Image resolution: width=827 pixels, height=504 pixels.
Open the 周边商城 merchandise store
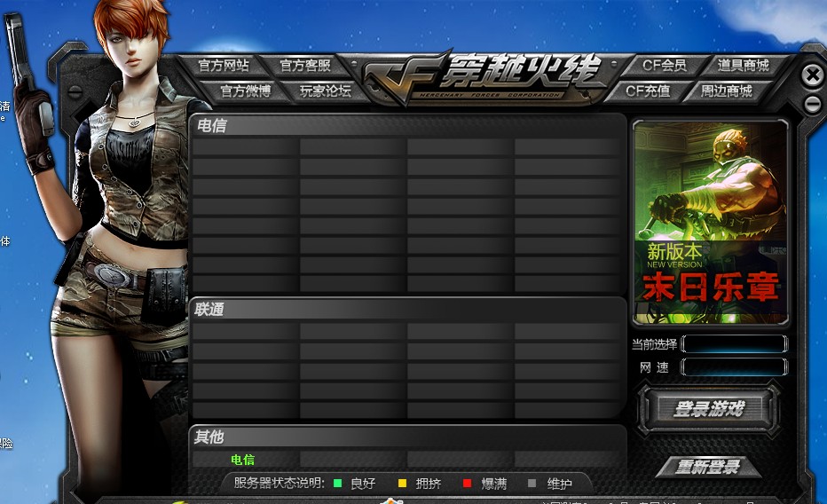pyautogui.click(x=726, y=91)
